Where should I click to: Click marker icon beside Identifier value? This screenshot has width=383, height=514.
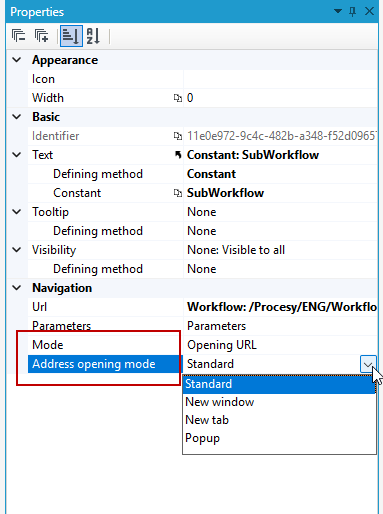tap(178, 136)
